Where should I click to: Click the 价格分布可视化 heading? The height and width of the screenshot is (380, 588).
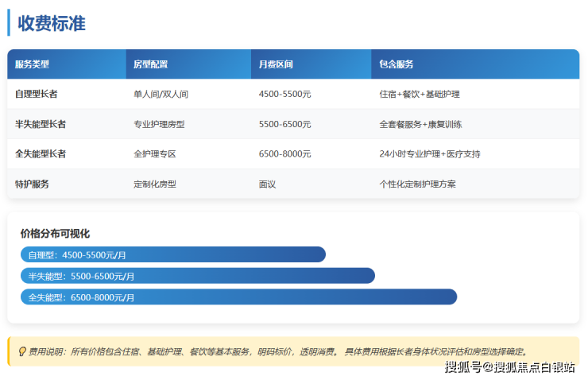tap(55, 234)
